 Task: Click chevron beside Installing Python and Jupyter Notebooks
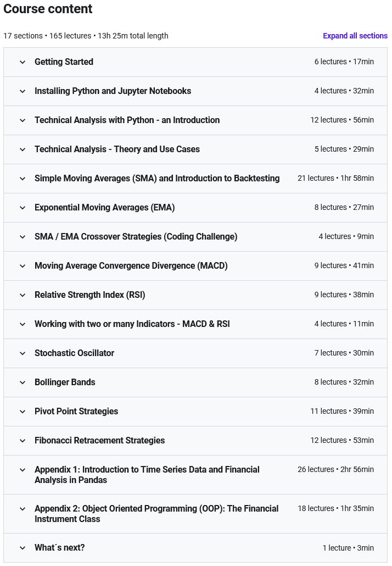coord(23,91)
